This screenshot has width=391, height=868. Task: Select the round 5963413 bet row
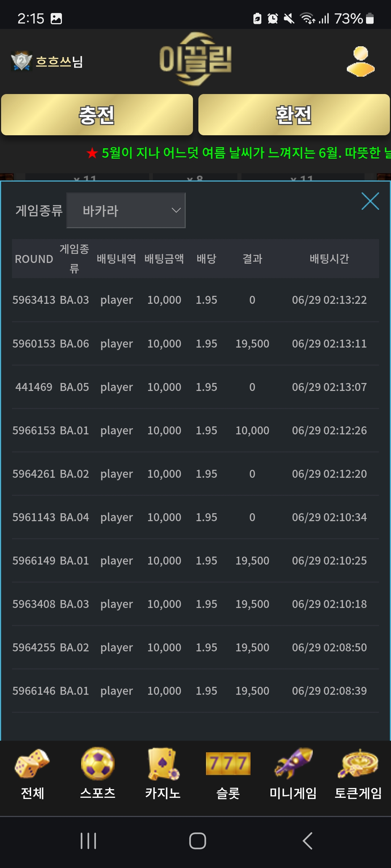195,300
